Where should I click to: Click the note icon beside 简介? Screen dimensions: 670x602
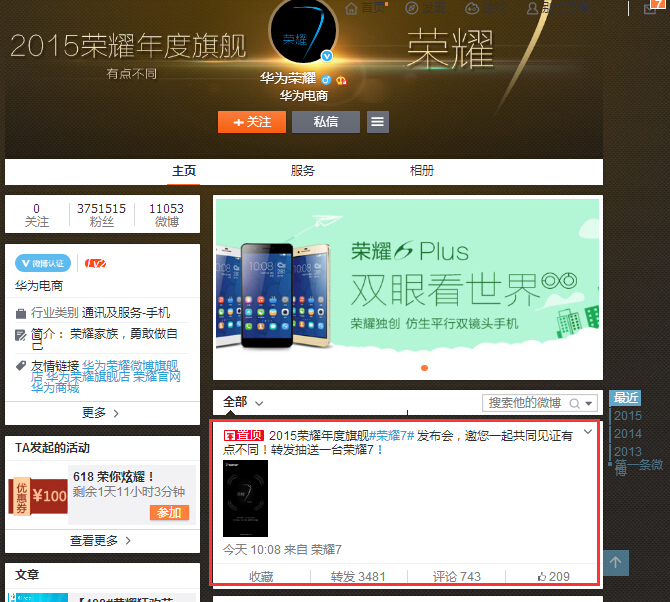point(21,335)
